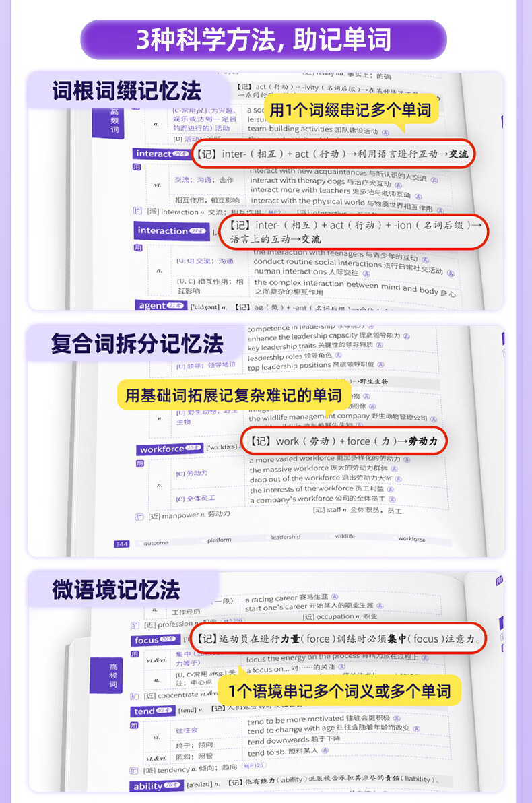This screenshot has height=803, width=532.
Task: Click the yellow callout "用基础词拓展记复杂难记的单词"
Action: [x=234, y=395]
